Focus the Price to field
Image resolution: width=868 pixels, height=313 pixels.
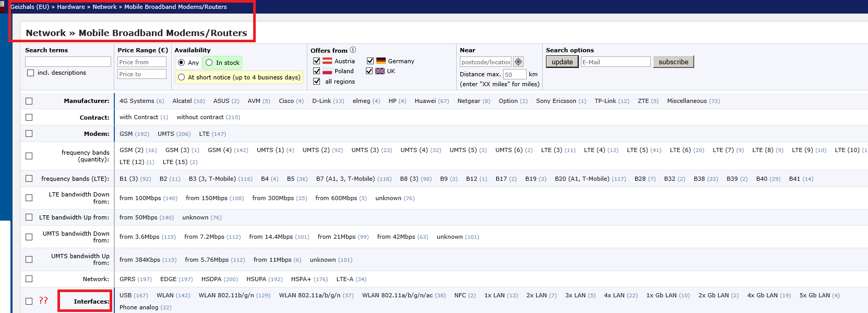point(142,74)
